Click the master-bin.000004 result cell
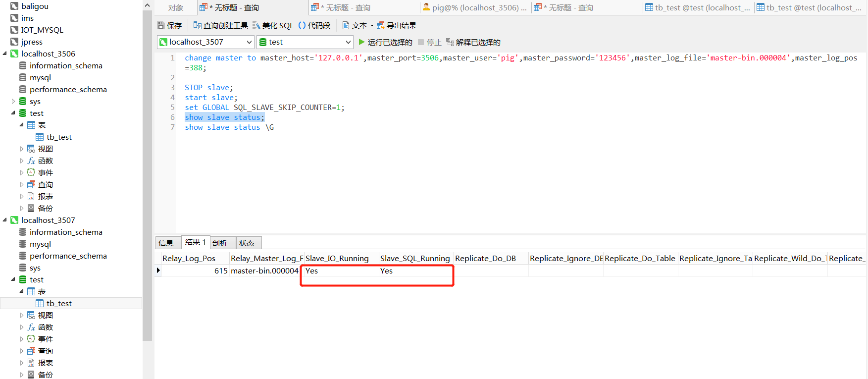This screenshot has height=379, width=868. click(266, 271)
